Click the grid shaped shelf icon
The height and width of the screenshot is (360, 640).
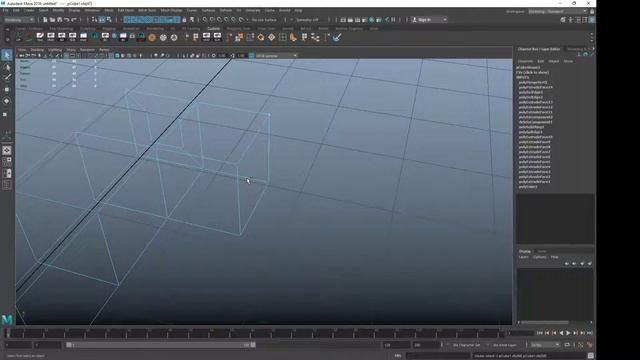click(x=282, y=38)
